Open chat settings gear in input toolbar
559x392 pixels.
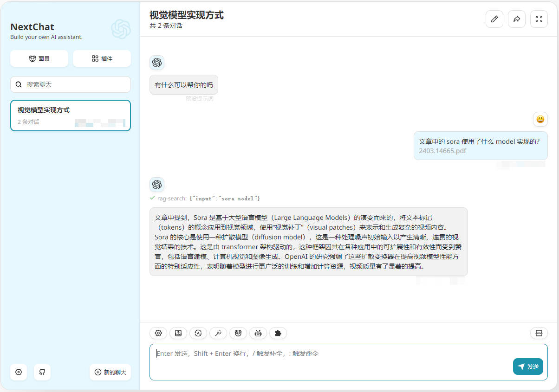[158, 333]
